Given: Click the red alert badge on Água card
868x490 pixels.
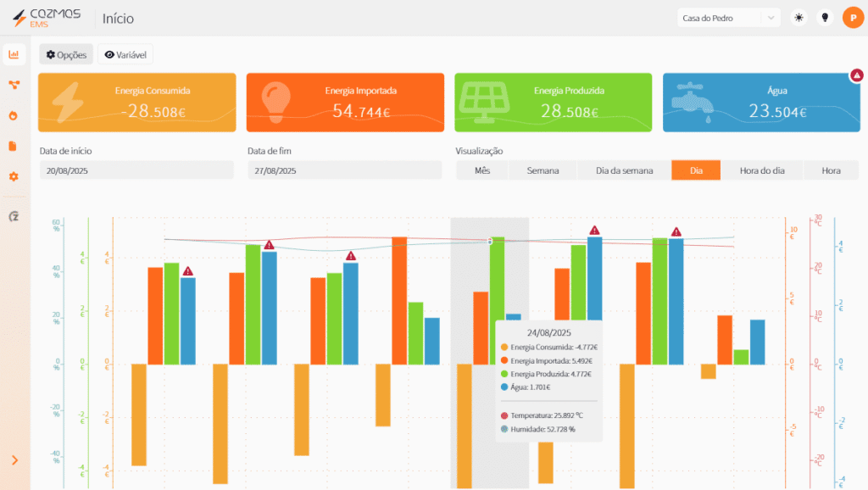Looking at the screenshot, I should (x=857, y=75).
